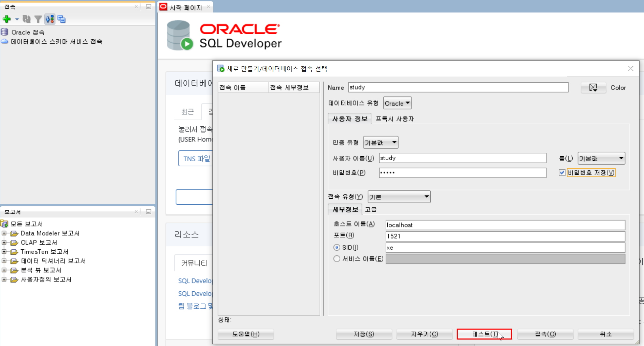This screenshot has height=346, width=644.
Task: Close the 데이터베이스 접속 선택 dialog
Action: tap(631, 69)
